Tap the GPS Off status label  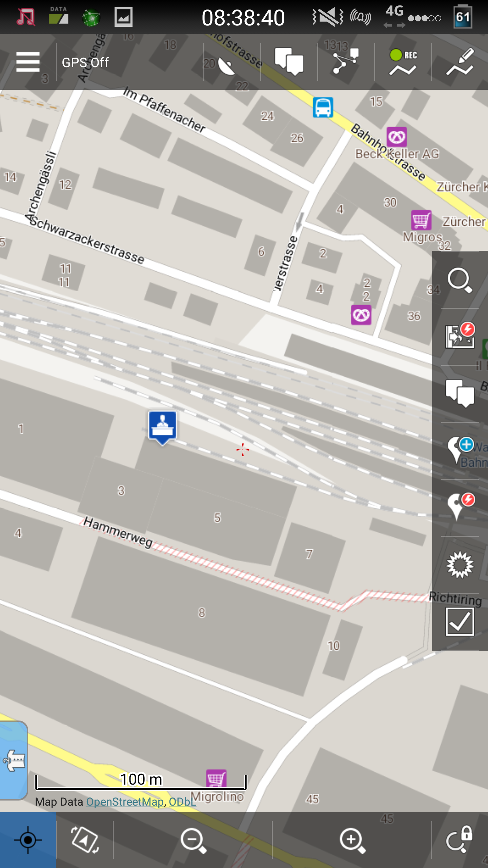click(85, 62)
